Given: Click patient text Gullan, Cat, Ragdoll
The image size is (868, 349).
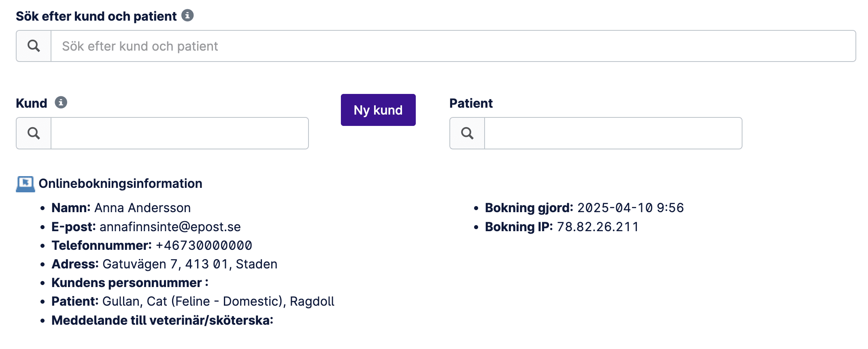Looking at the screenshot, I should click(x=218, y=301).
